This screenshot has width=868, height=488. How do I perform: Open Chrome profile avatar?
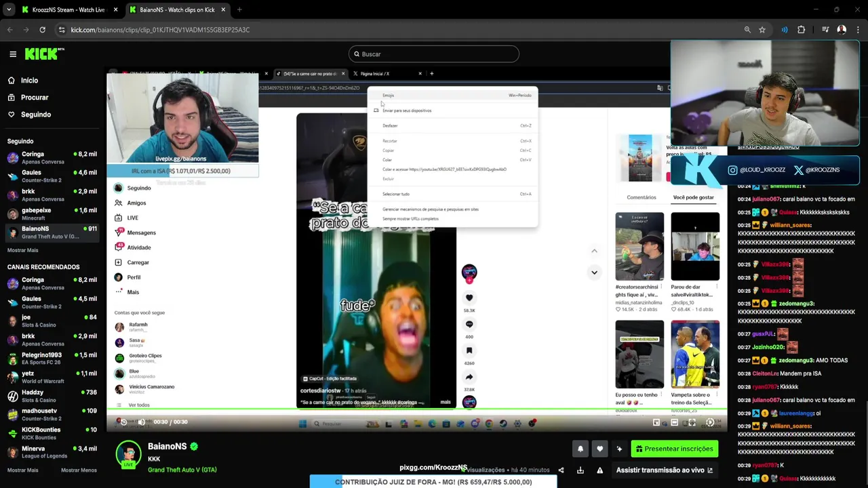[842, 30]
